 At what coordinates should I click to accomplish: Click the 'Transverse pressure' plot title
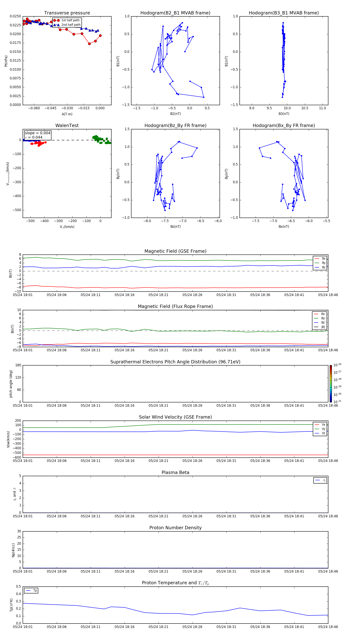click(67, 13)
